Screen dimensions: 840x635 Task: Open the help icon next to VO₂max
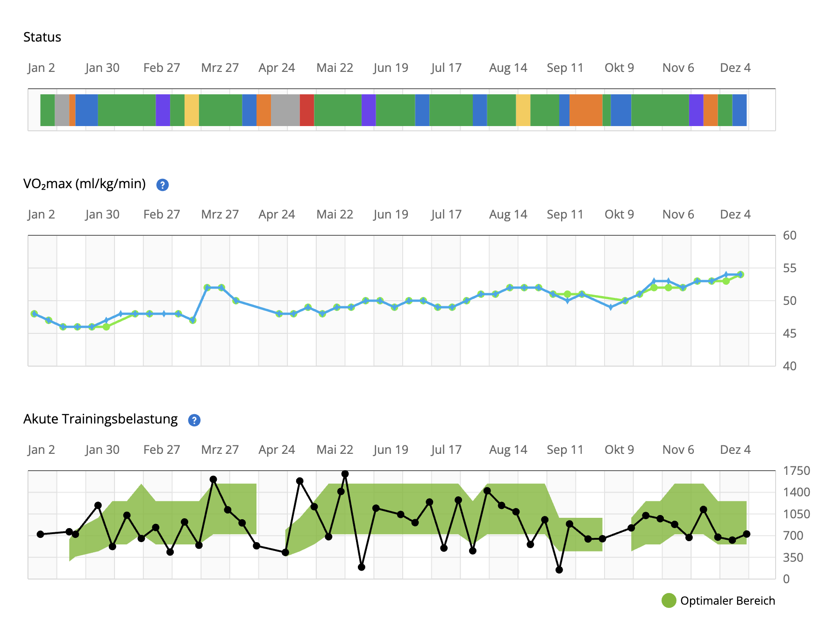[162, 185]
